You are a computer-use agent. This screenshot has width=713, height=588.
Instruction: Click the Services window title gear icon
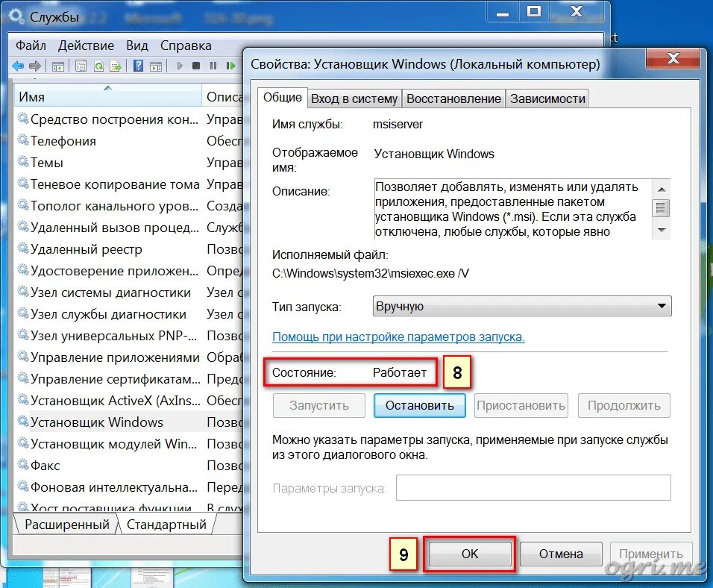[x=16, y=16]
